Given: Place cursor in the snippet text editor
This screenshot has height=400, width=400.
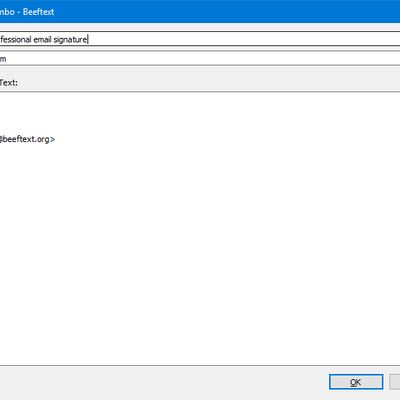Looking at the screenshot, I should tap(200, 228).
